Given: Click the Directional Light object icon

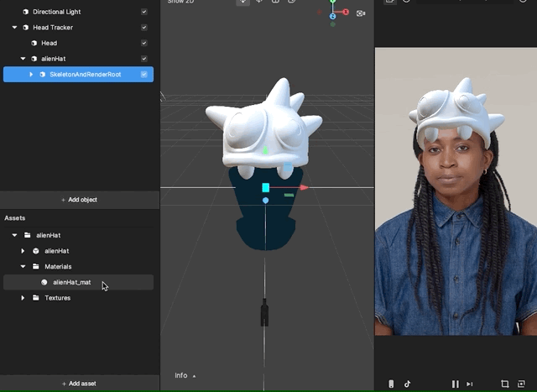Looking at the screenshot, I should [x=25, y=12].
